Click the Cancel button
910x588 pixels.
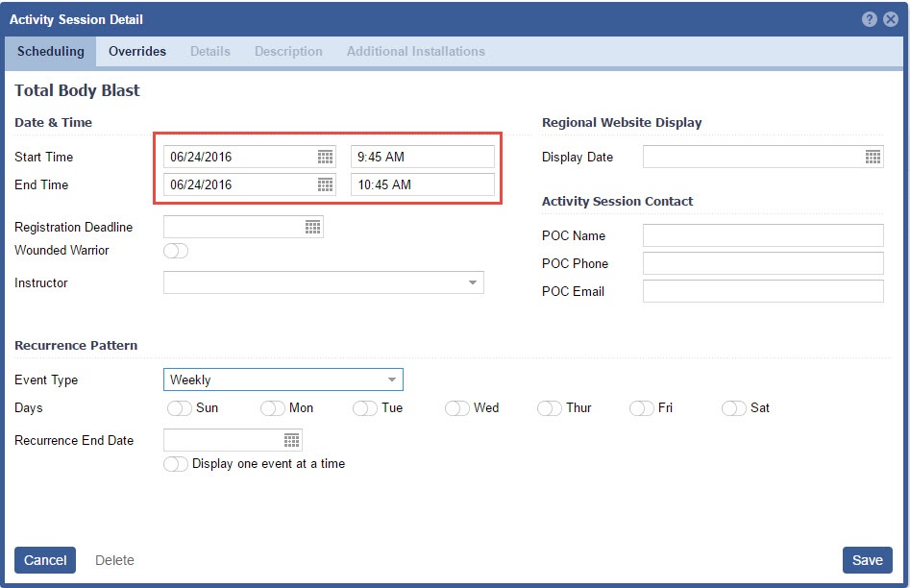coord(45,560)
